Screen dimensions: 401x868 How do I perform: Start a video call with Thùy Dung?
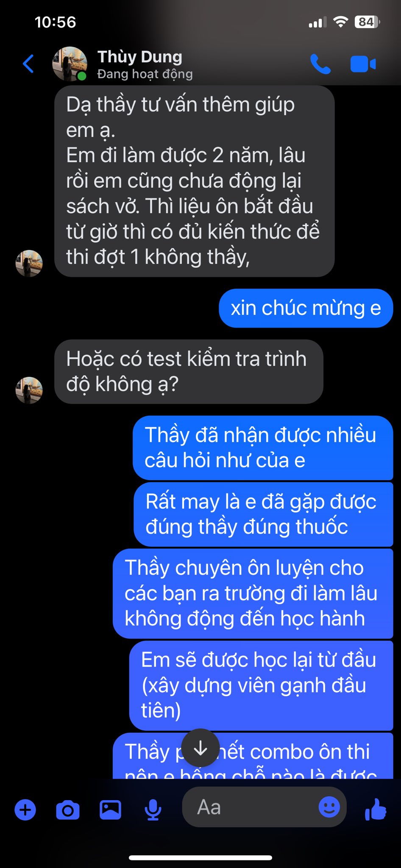click(x=363, y=64)
